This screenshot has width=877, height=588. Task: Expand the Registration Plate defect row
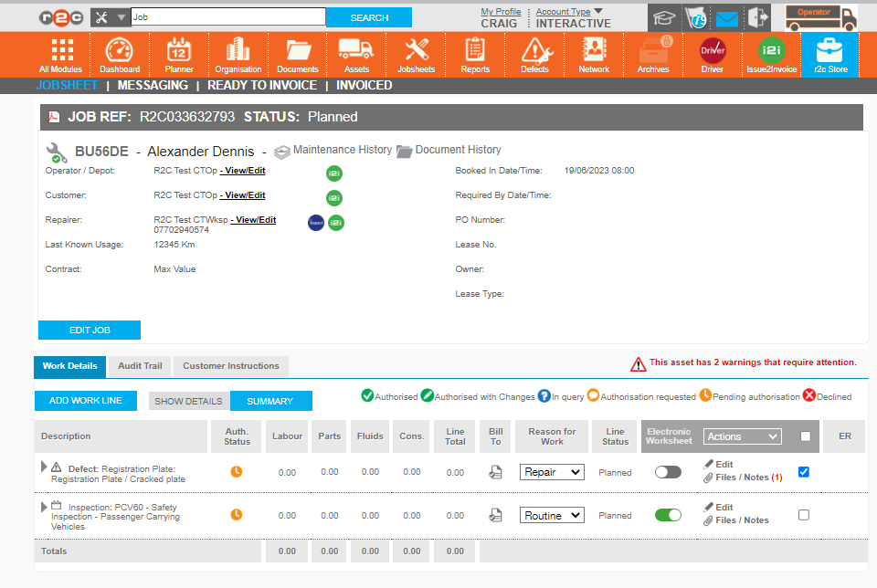pos(44,467)
